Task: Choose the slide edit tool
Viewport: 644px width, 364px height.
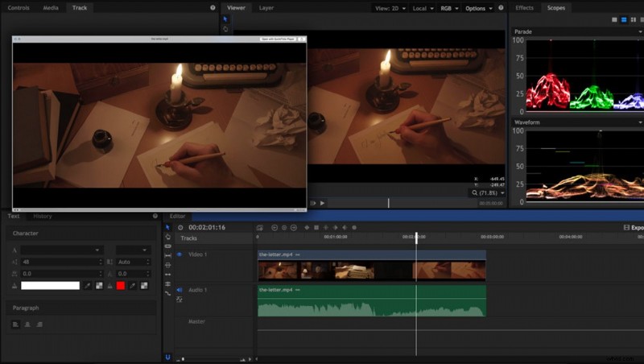Action: pyautogui.click(x=167, y=265)
